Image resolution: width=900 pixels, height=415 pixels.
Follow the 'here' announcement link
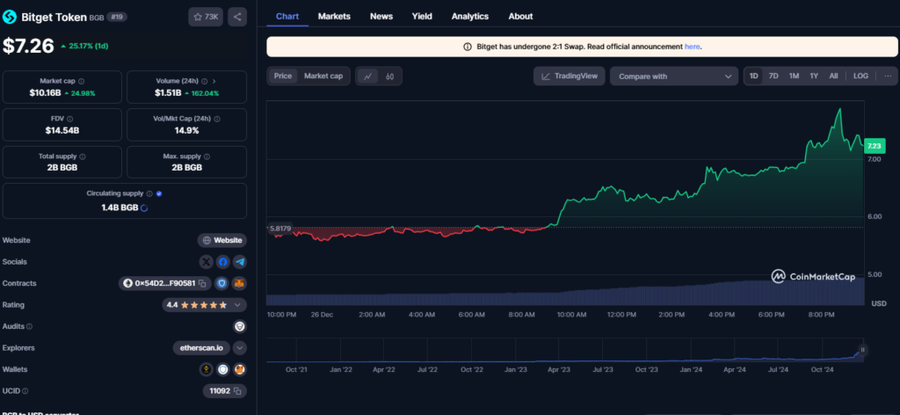692,47
